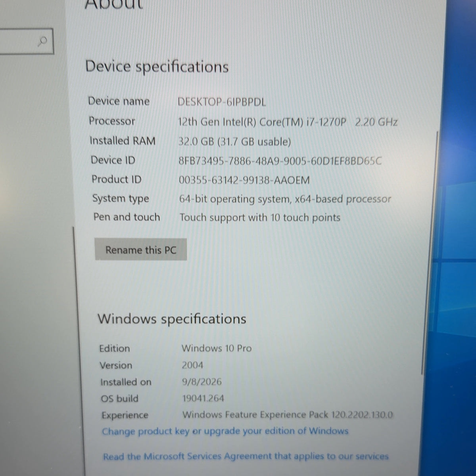Click the Processor label
Viewport: 476px width, 476px height.
112,121
